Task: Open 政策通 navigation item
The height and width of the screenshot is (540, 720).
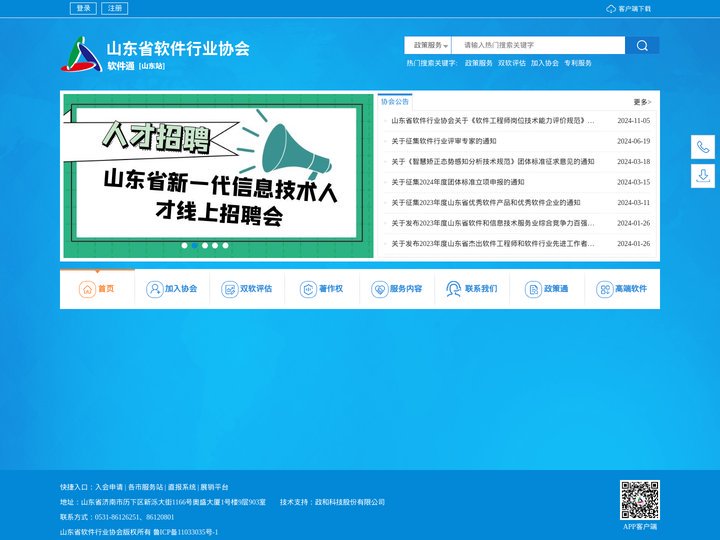Action: (x=547, y=289)
